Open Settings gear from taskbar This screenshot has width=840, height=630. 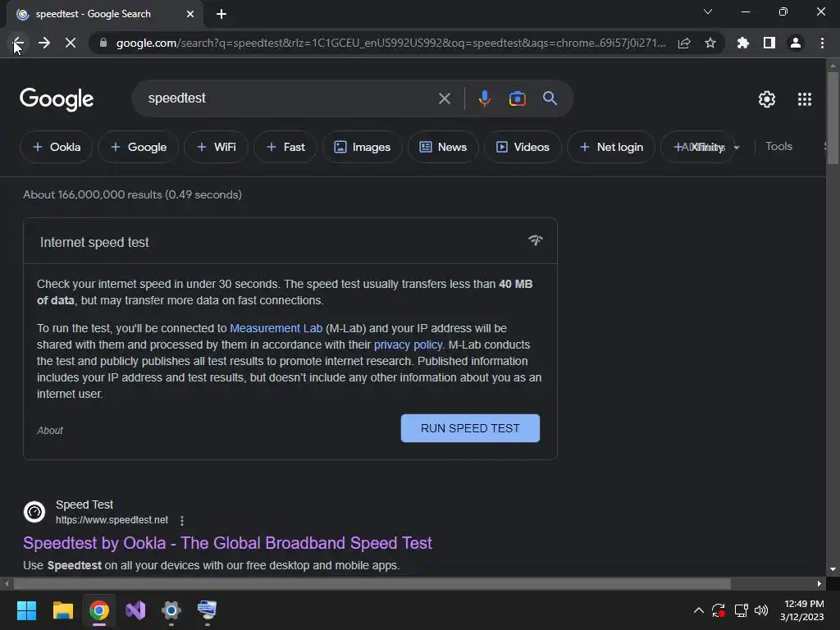pyautogui.click(x=171, y=610)
